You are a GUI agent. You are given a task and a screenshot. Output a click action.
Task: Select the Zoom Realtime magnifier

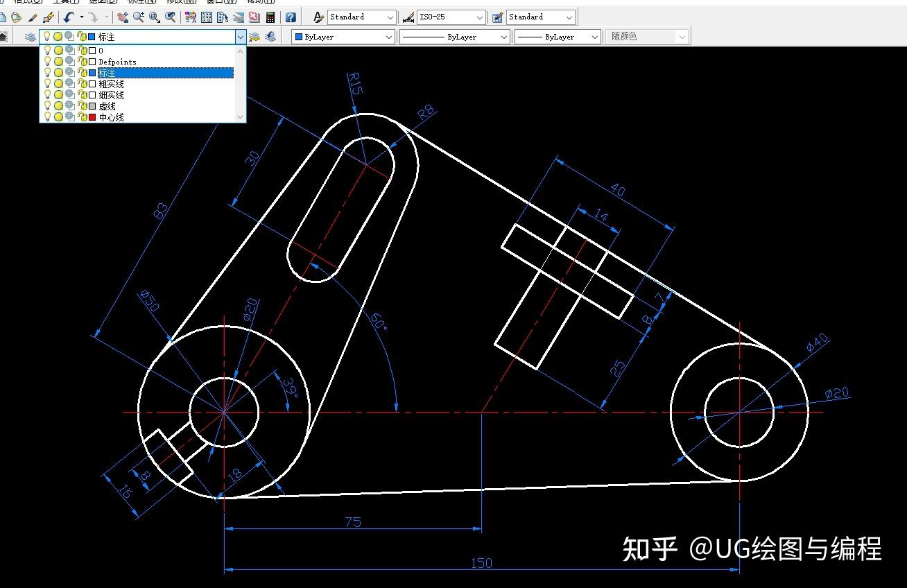139,17
